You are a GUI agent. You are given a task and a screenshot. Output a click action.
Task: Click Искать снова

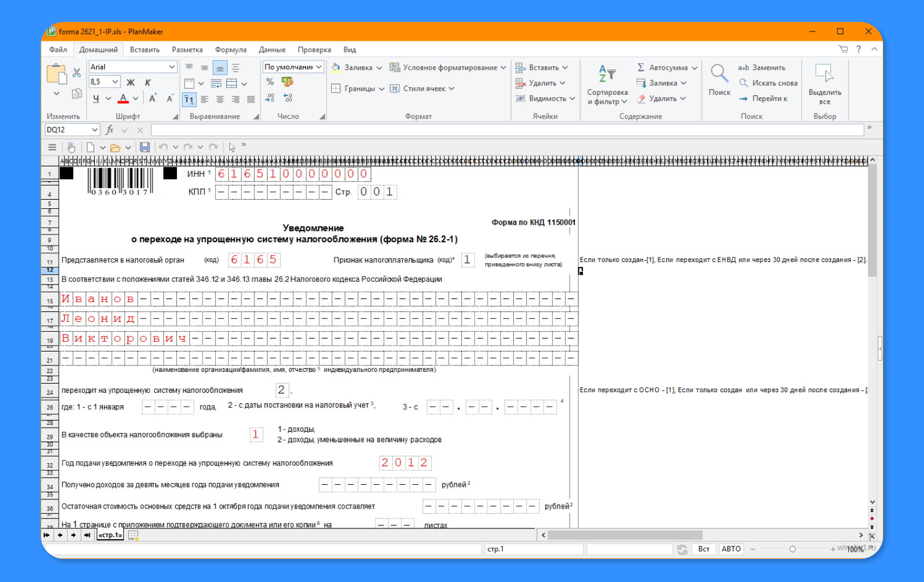[x=768, y=83]
